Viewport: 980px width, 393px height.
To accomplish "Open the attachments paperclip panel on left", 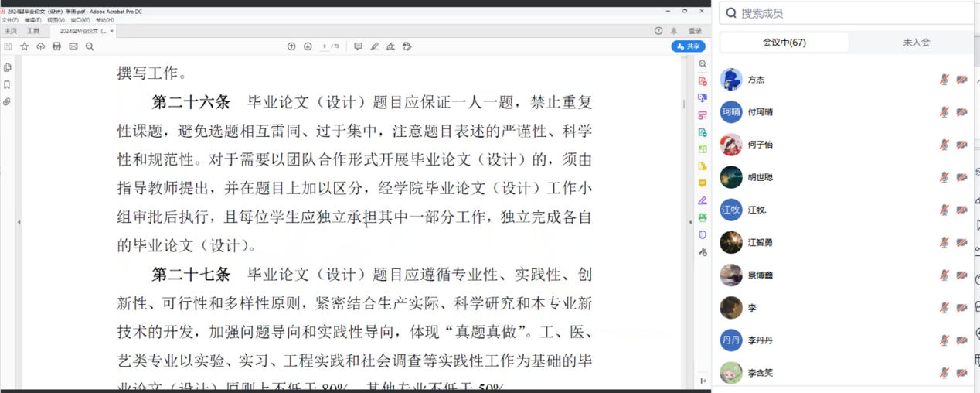I will click(x=7, y=102).
